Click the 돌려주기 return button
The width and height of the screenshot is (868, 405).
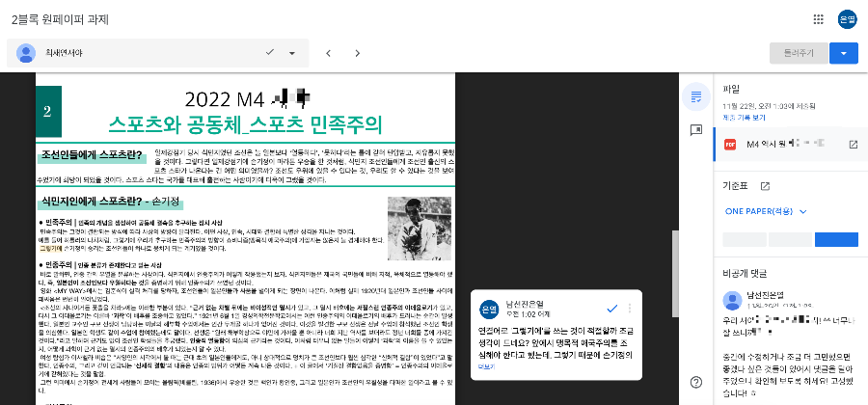799,53
